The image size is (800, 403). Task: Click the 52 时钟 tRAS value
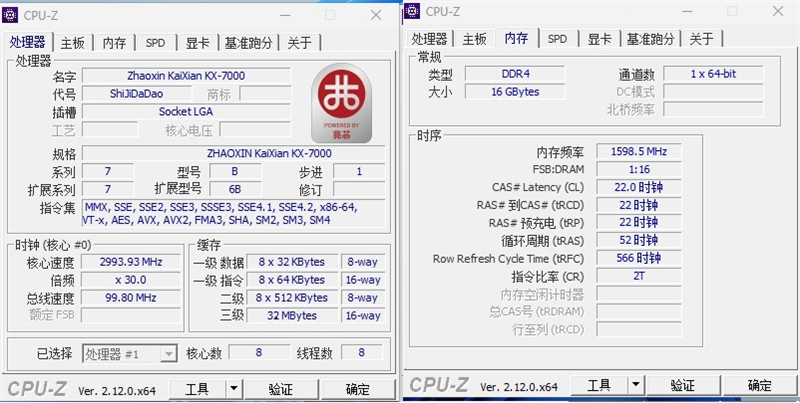point(639,240)
